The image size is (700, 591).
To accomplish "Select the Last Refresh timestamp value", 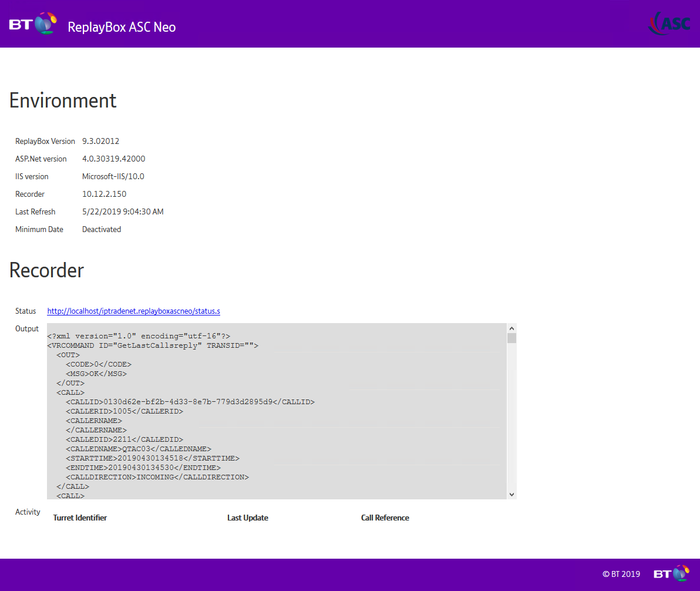I will click(123, 211).
